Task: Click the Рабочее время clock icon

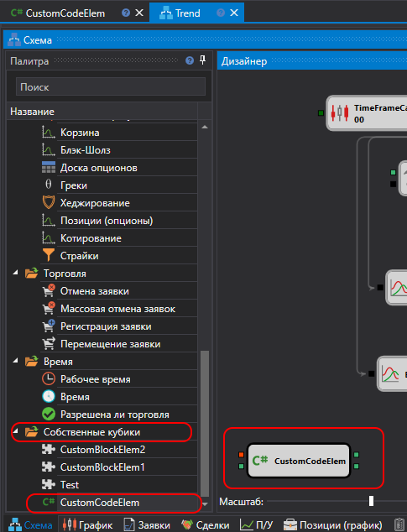Action: tap(49, 379)
